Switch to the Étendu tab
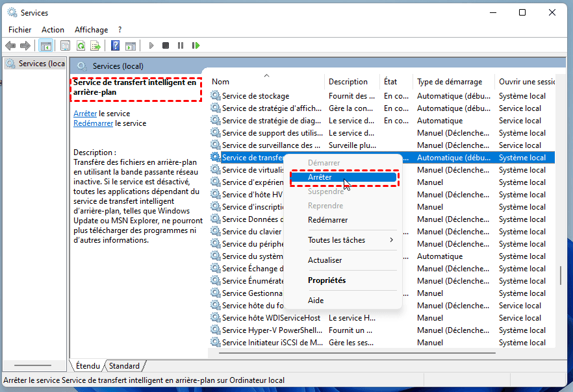The width and height of the screenshot is (573, 392). click(x=88, y=366)
